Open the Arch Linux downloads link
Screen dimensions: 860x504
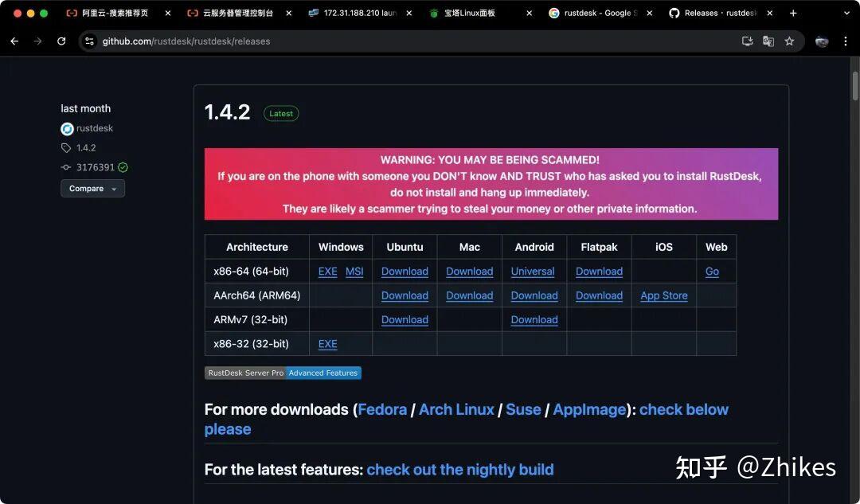[456, 410]
